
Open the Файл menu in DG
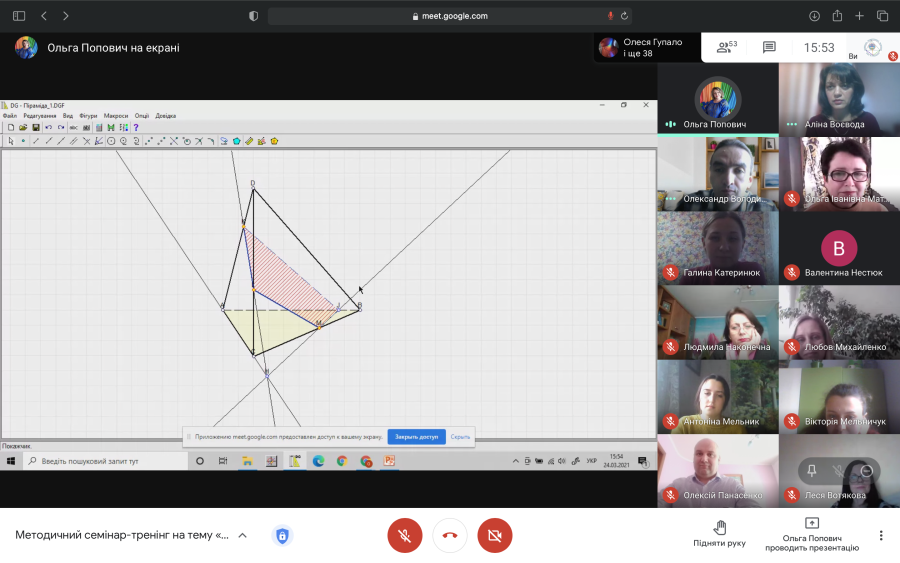10,116
